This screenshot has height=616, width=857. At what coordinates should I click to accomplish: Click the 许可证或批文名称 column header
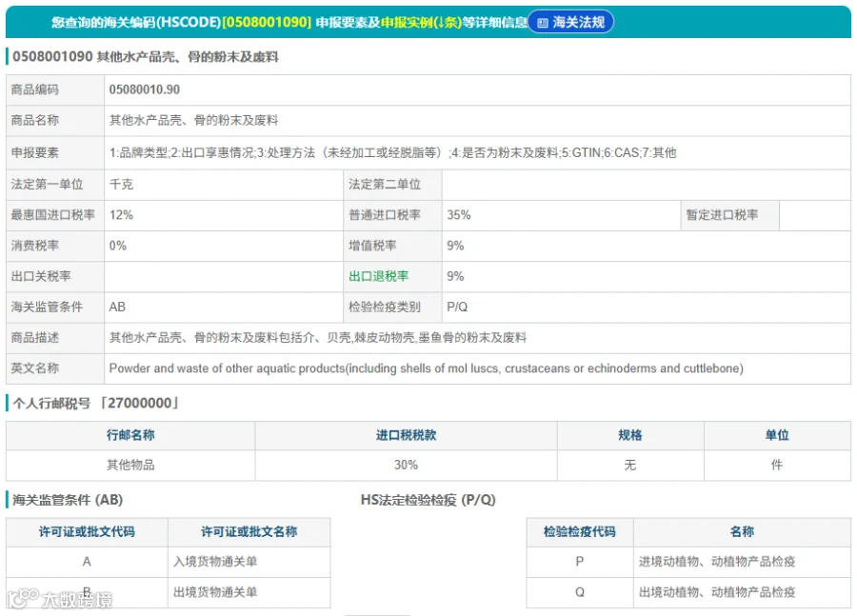coord(249,532)
